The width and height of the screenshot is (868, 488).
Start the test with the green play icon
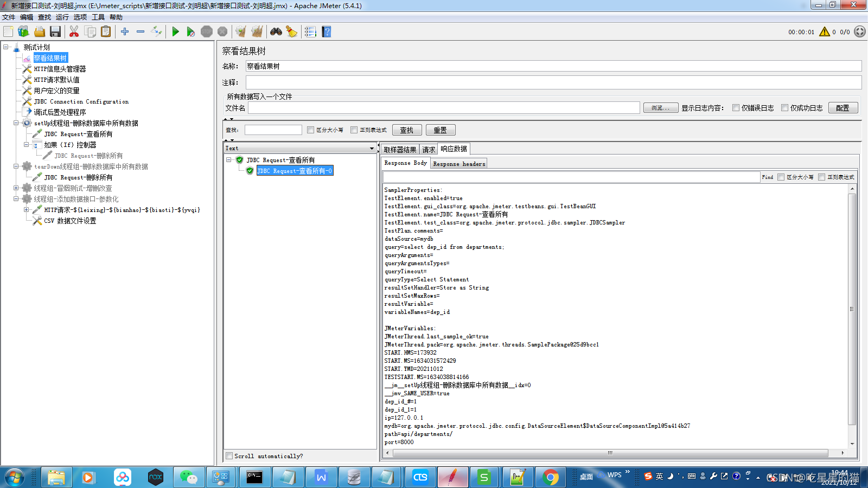click(x=175, y=31)
